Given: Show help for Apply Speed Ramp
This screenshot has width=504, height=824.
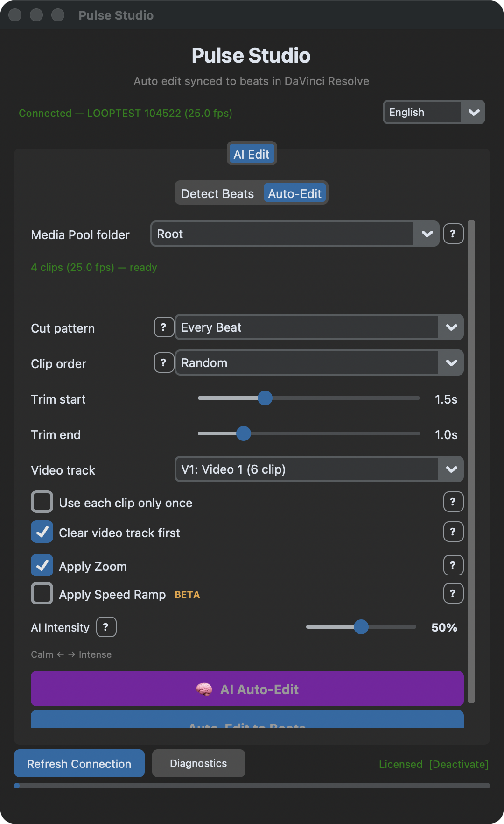Looking at the screenshot, I should (453, 593).
